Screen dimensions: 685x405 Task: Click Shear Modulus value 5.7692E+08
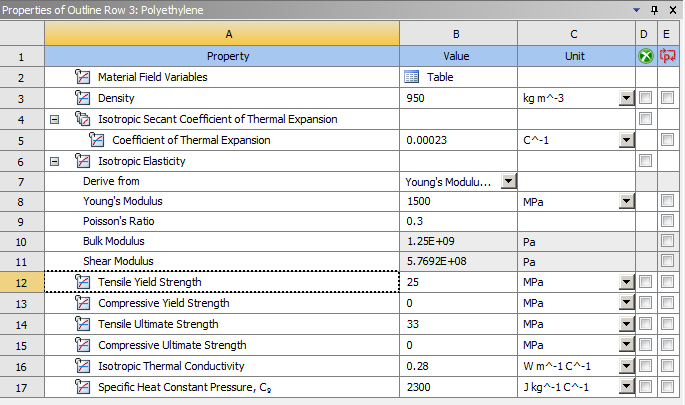[x=436, y=261]
